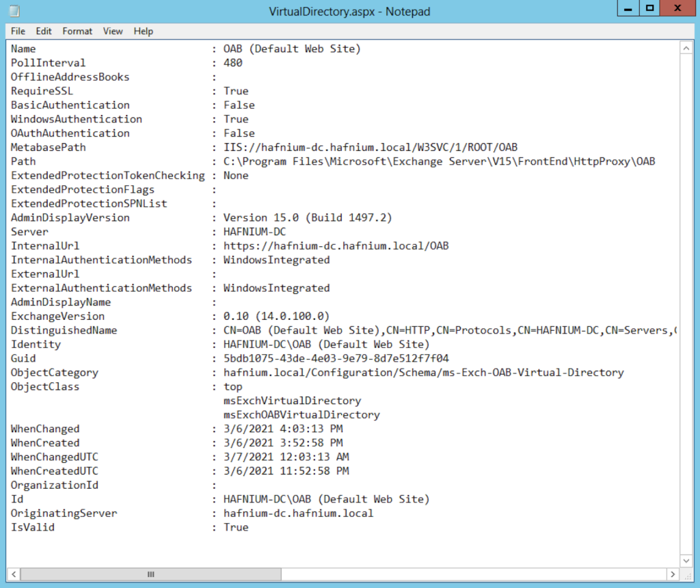Click the IsValid value True
The image size is (700, 588).
click(x=236, y=527)
